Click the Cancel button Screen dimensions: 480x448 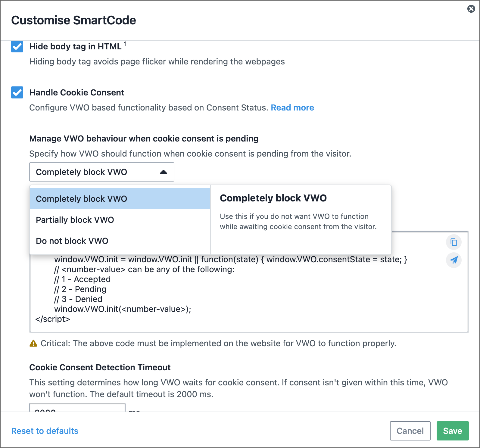410,431
